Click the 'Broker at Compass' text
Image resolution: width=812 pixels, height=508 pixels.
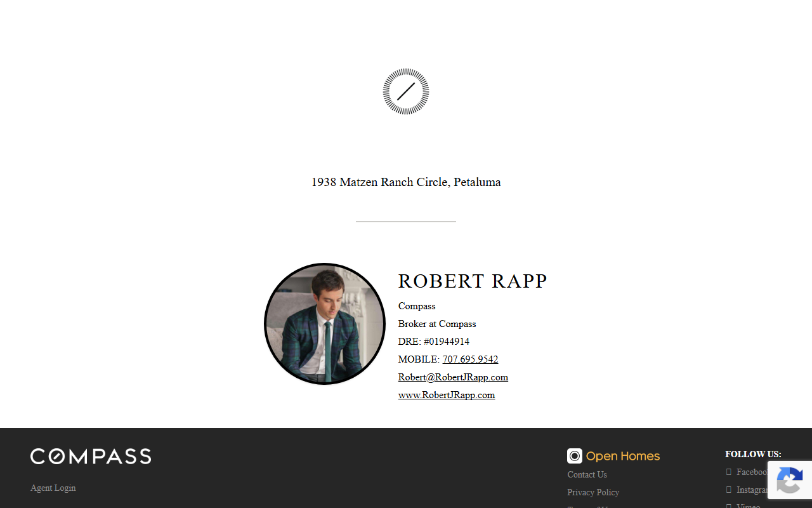437,324
